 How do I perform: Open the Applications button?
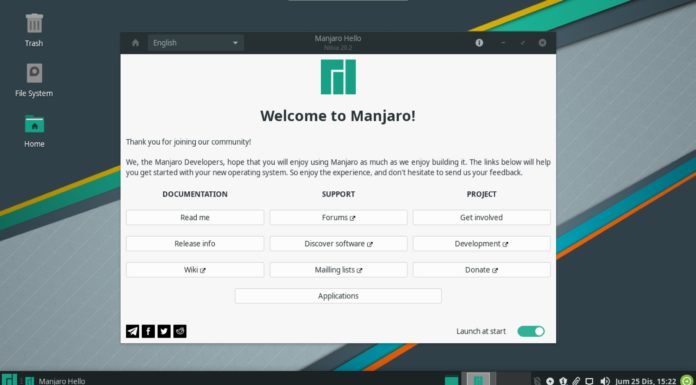click(x=338, y=296)
